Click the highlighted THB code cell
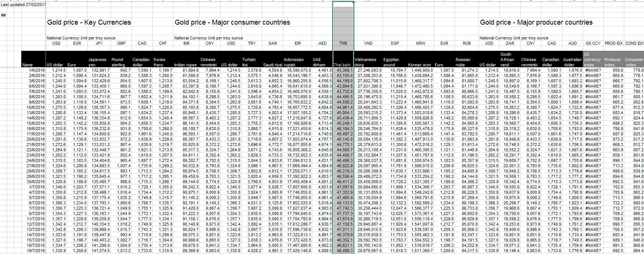Screen dimensions: 644x254 [343, 43]
